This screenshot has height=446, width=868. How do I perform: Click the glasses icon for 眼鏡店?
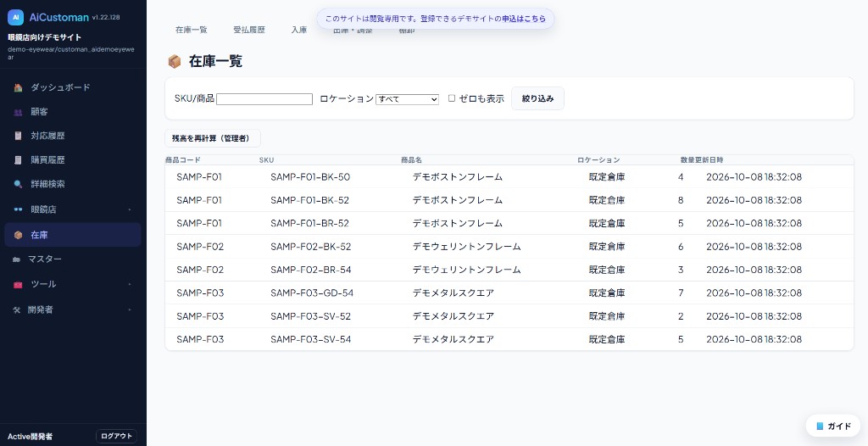point(18,209)
